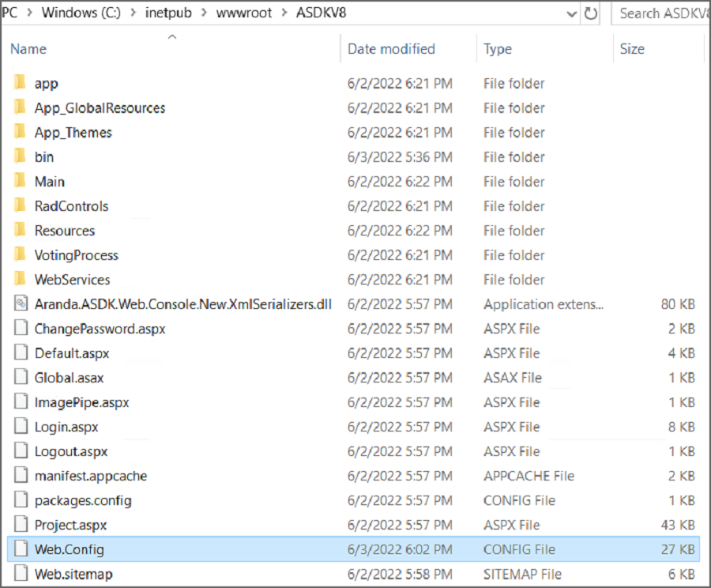Screen dimensions: 711x588
Task: Click the 6/3/2022 5:36 PM date cell
Action: [400, 157]
